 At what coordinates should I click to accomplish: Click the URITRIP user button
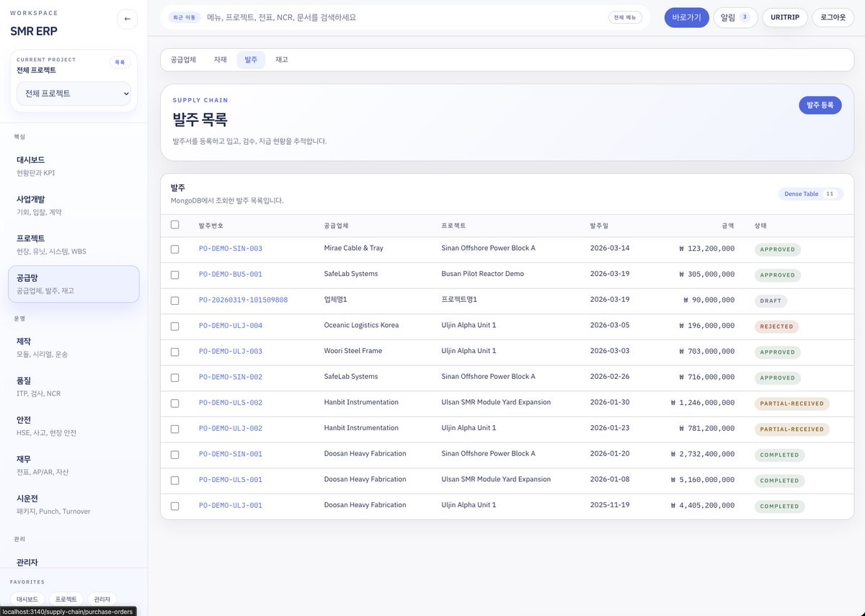785,17
